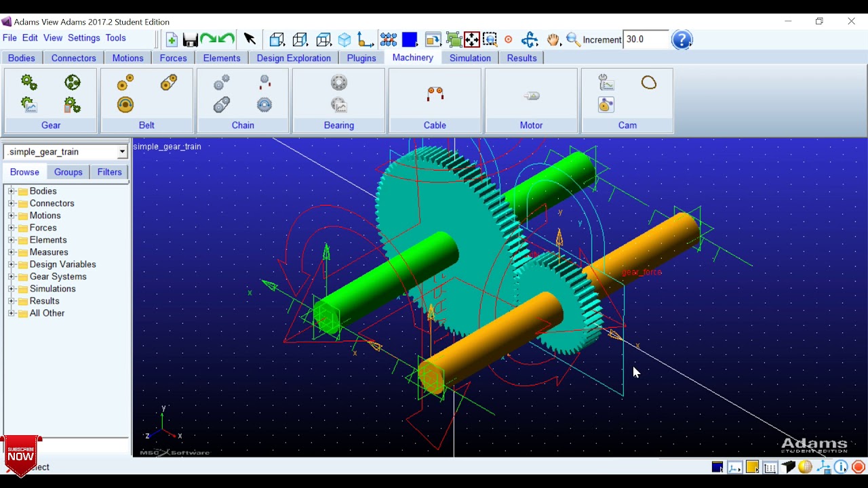Screen dimensions: 868x488
Task: Click the motor creation icon
Action: tap(532, 96)
